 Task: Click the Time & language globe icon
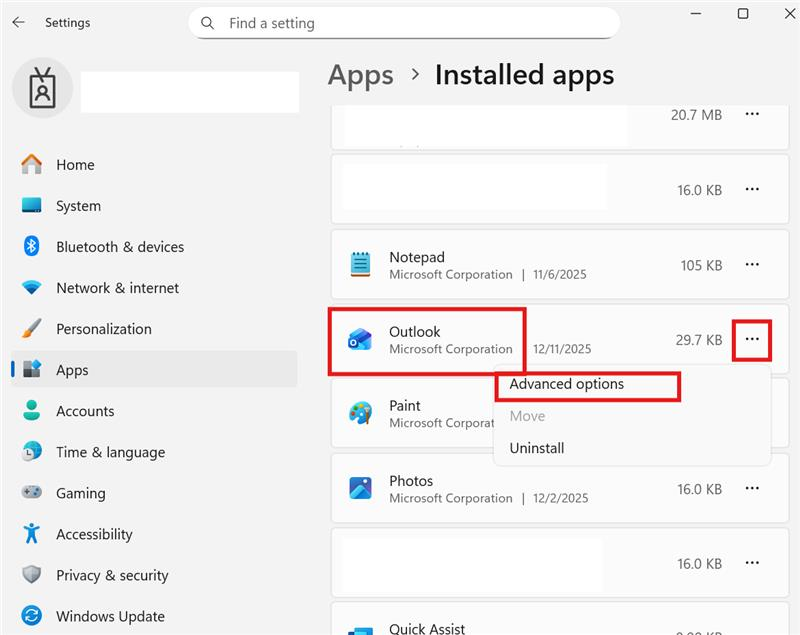click(32, 451)
